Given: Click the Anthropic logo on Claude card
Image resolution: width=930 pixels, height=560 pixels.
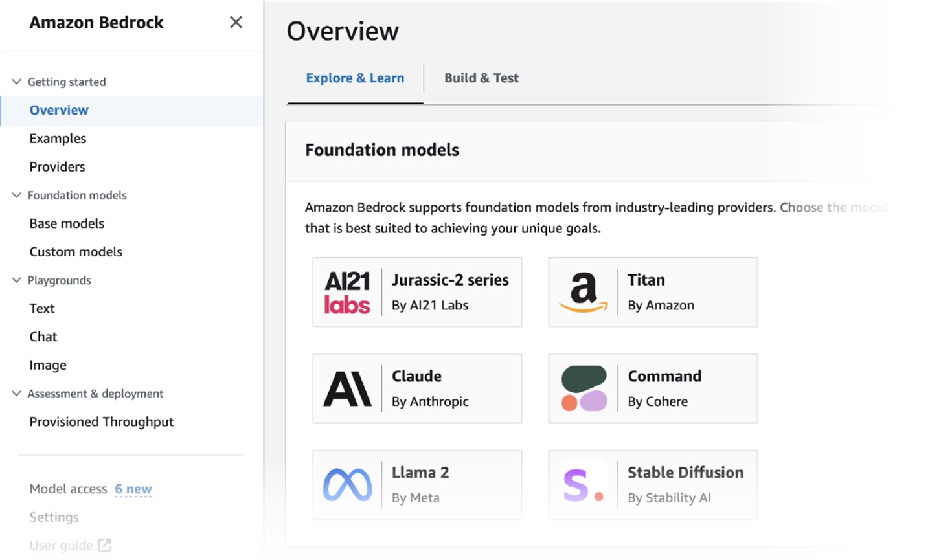Looking at the screenshot, I should pyautogui.click(x=347, y=389).
